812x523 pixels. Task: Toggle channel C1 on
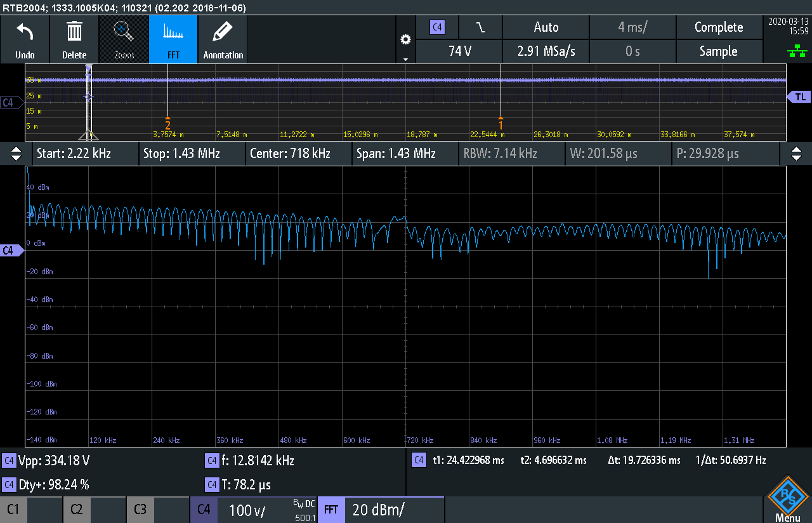[31, 510]
